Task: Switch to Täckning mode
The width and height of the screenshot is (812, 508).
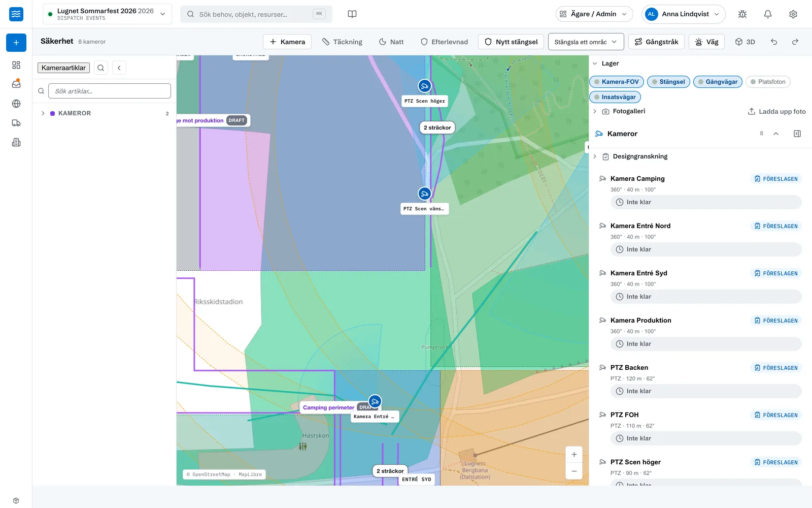Action: click(x=343, y=42)
